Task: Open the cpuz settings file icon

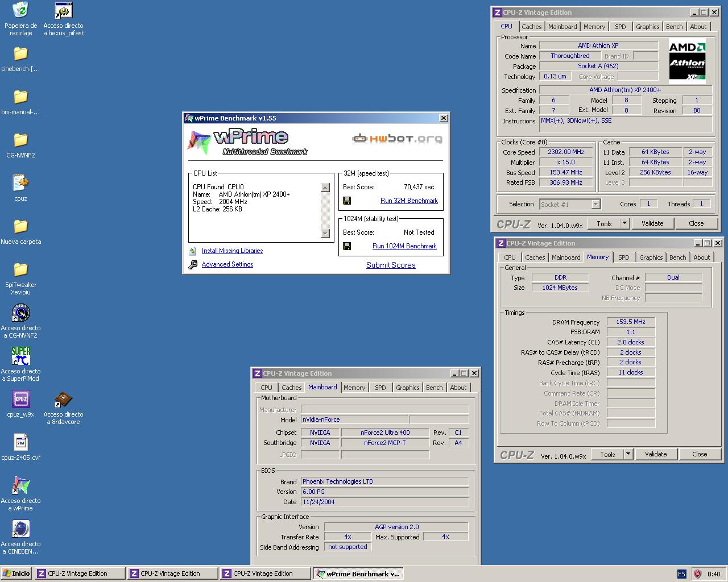Action: point(20,183)
